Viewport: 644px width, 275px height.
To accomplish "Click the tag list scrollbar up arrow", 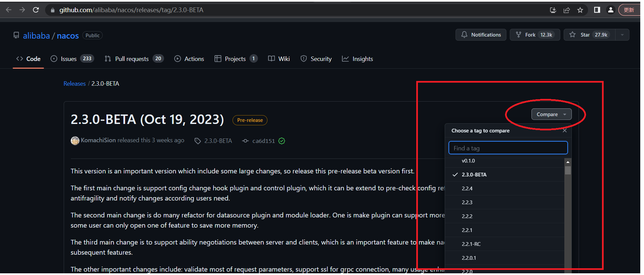I will click(x=568, y=162).
